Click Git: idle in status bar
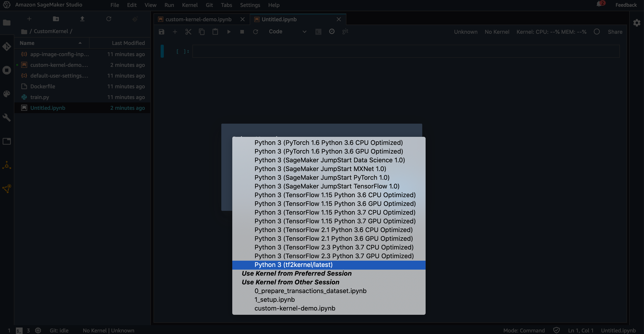Image resolution: width=644 pixels, height=334 pixels. (x=59, y=330)
